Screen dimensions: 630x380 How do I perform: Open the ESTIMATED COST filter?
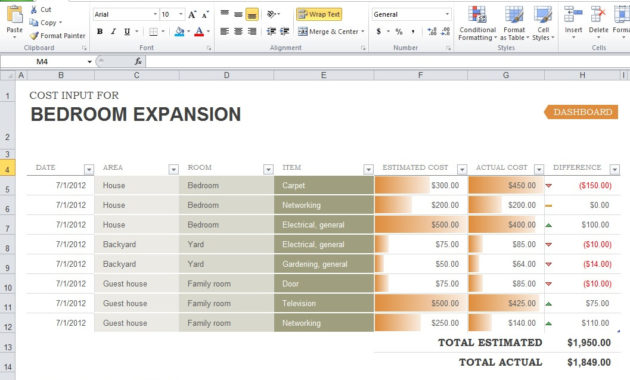click(x=462, y=170)
